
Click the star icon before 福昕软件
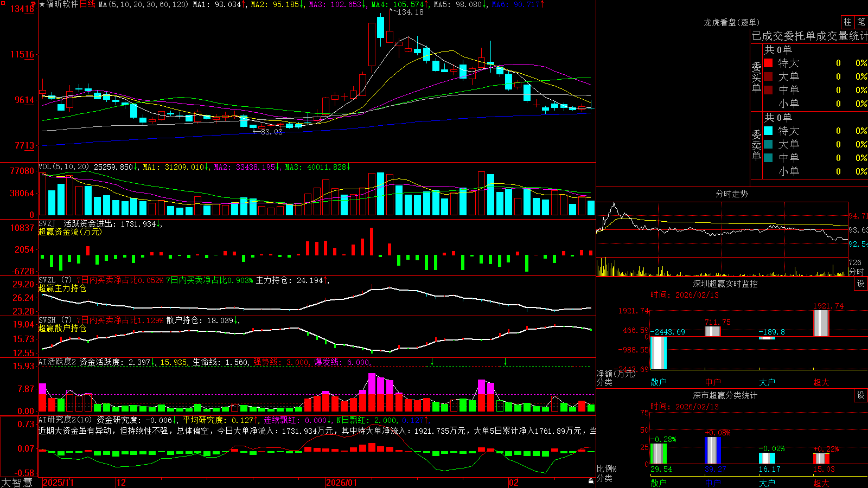point(42,4)
